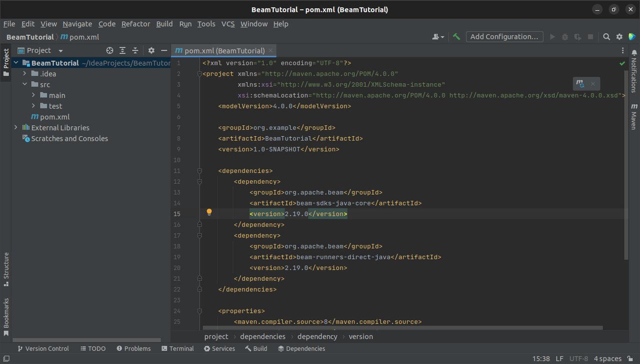Open the Build tool window
This screenshot has height=364, width=640.
pos(256,348)
